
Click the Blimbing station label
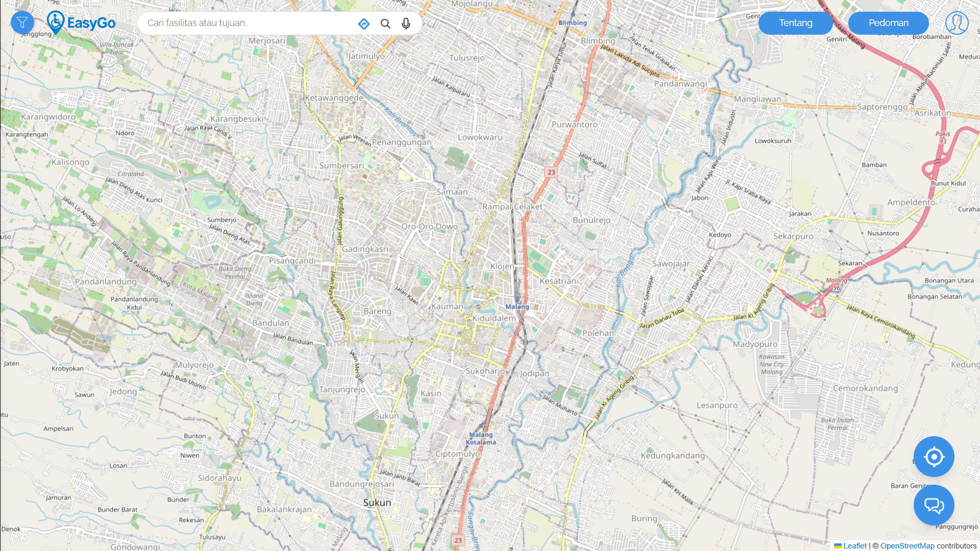[x=572, y=22]
